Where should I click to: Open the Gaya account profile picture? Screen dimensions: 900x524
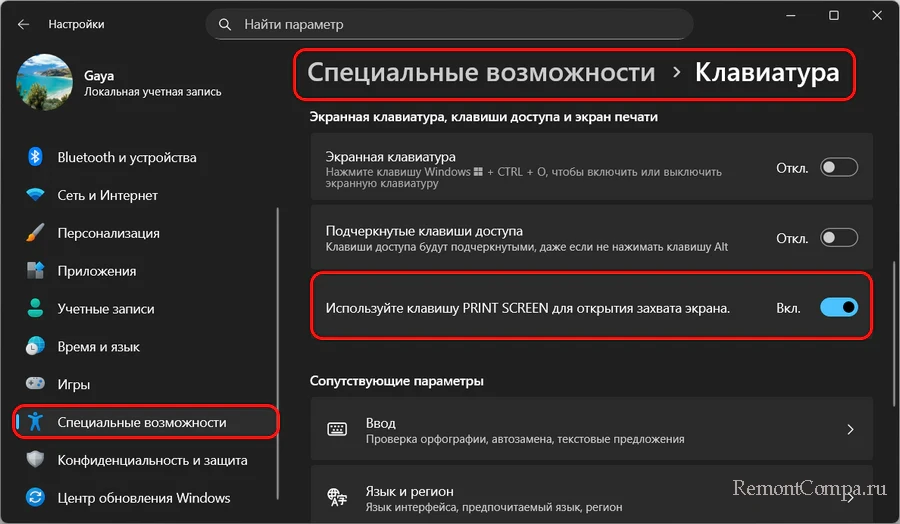[44, 82]
